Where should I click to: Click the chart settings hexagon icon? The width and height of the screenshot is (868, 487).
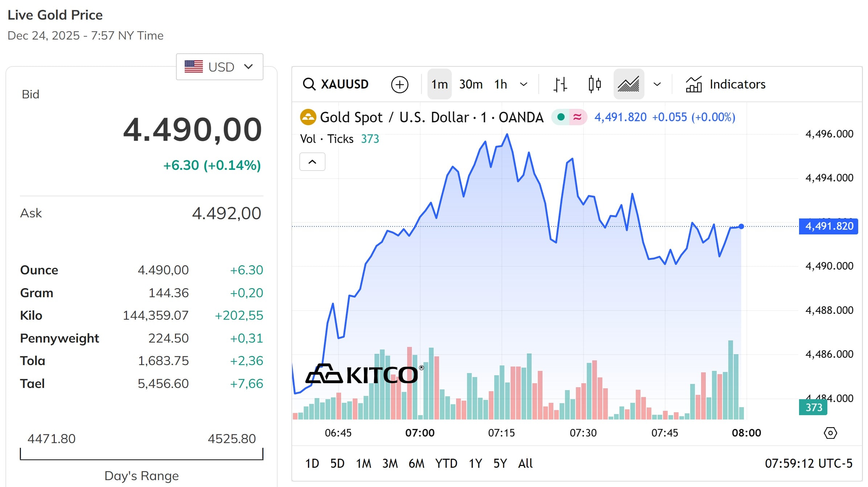coord(830,433)
